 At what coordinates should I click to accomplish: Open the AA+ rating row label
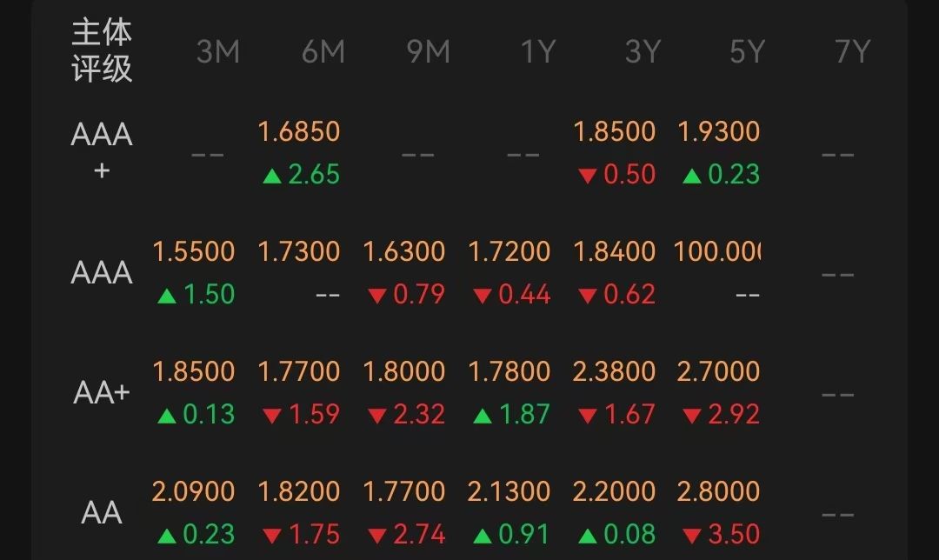(x=102, y=393)
